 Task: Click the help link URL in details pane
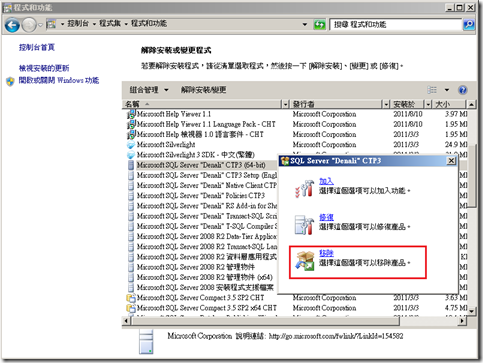336,336
